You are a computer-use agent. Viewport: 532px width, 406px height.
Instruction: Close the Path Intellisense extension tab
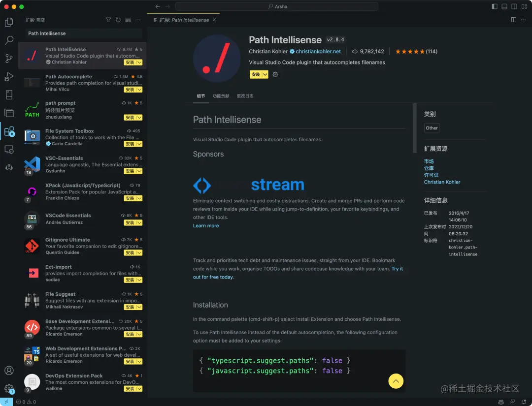[x=214, y=20]
